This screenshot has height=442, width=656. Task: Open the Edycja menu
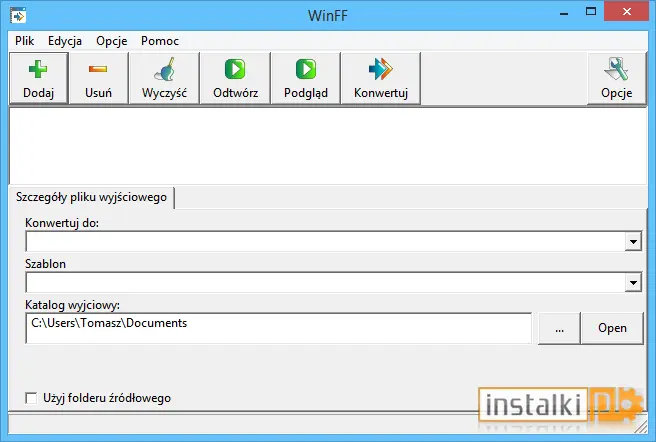click(x=65, y=41)
